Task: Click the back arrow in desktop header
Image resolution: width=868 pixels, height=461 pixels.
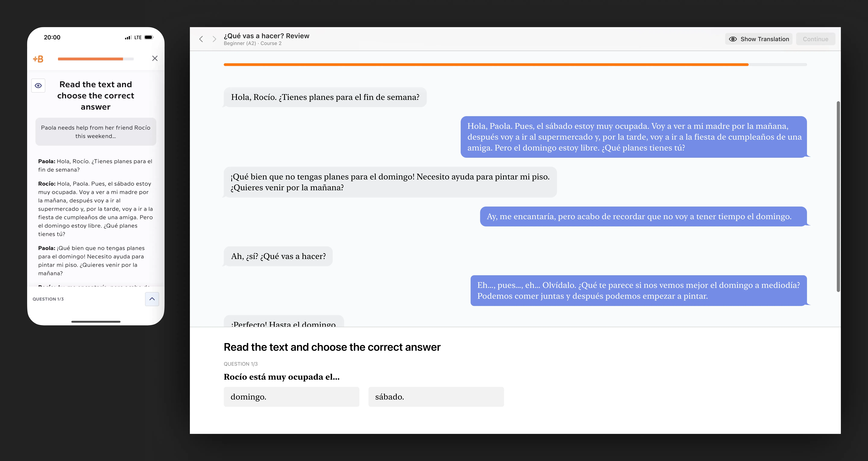Action: pyautogui.click(x=201, y=39)
